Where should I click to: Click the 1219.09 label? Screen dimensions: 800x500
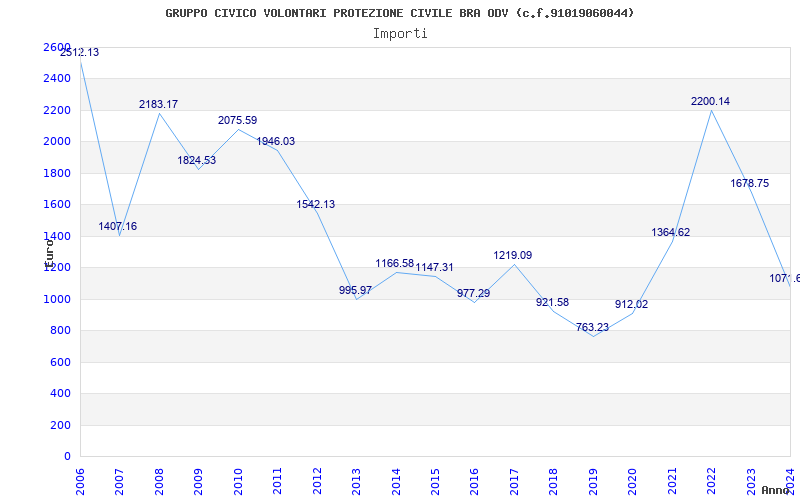tap(513, 256)
